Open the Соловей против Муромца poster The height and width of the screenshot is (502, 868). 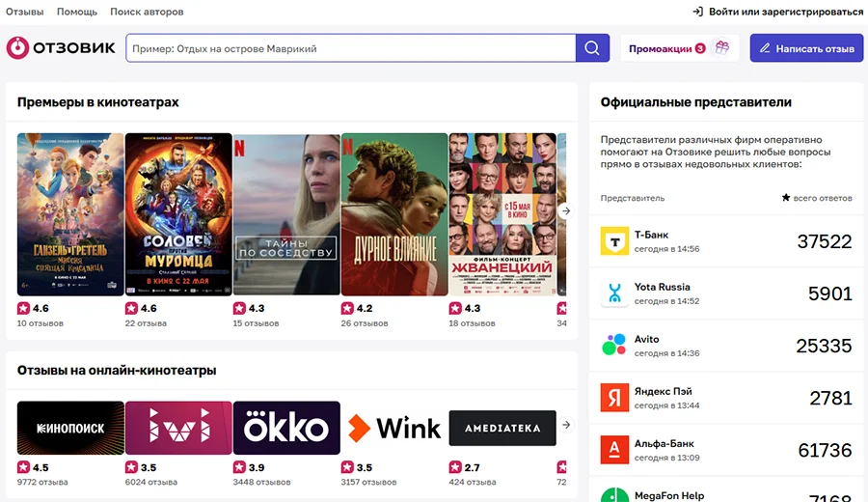[x=178, y=214]
